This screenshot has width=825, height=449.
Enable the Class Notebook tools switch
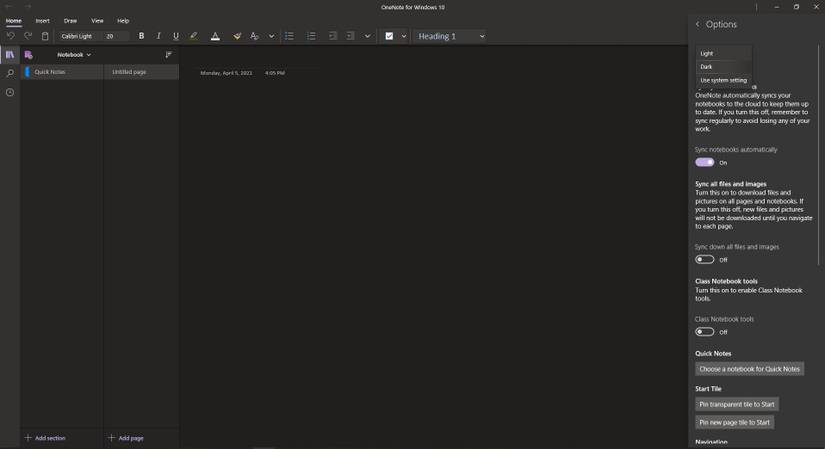705,332
